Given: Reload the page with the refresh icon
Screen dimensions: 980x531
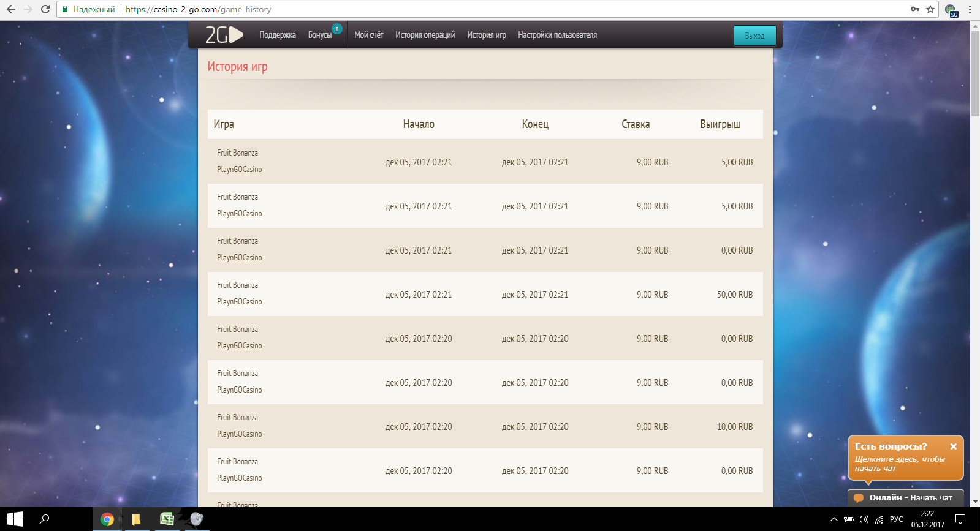Looking at the screenshot, I should tap(45, 9).
